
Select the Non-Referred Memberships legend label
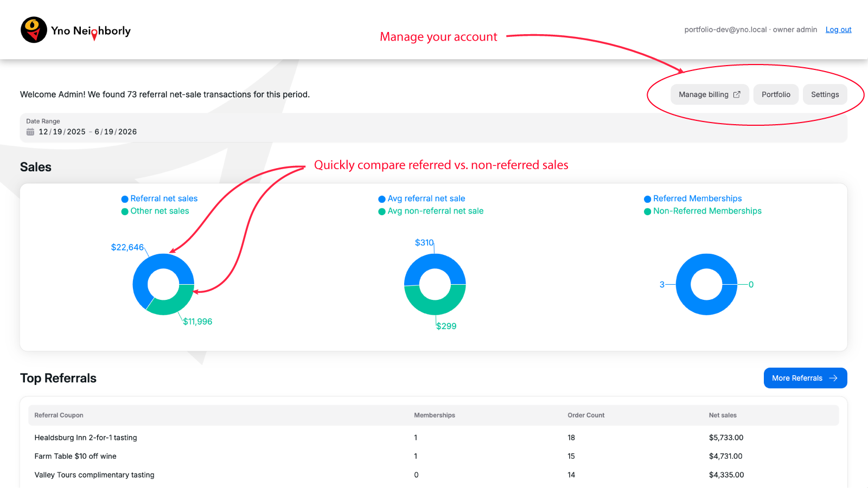[707, 211]
